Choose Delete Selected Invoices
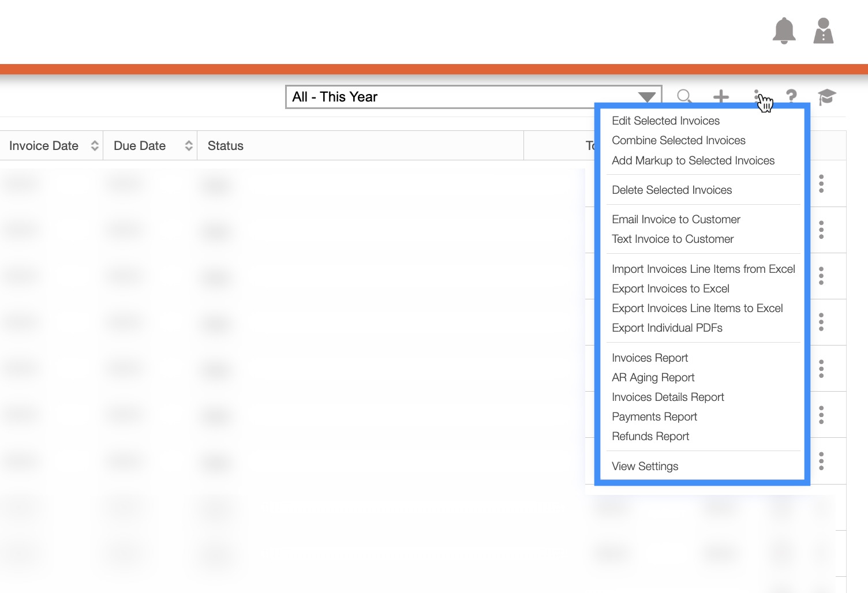This screenshot has height=593, width=868. point(671,190)
